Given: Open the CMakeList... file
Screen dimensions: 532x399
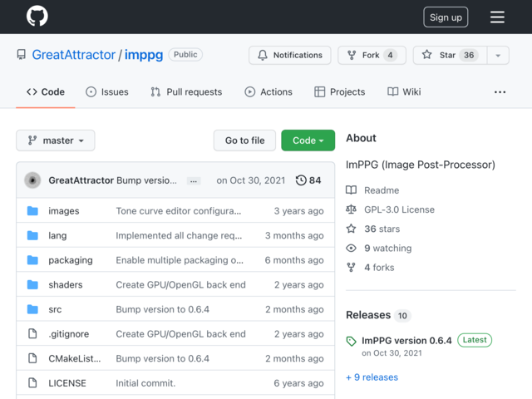Looking at the screenshot, I should [74, 358].
